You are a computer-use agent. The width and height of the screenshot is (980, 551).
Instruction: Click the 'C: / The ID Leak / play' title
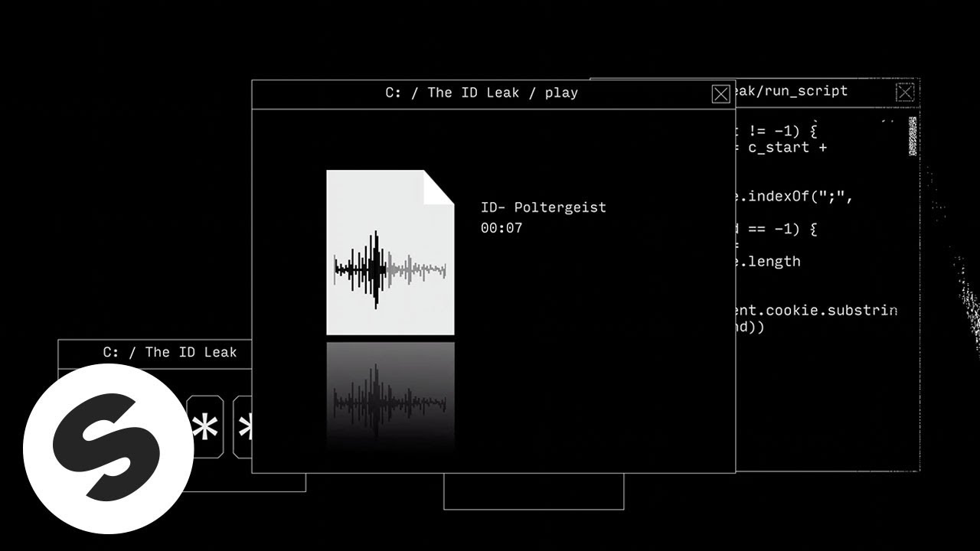(x=482, y=93)
